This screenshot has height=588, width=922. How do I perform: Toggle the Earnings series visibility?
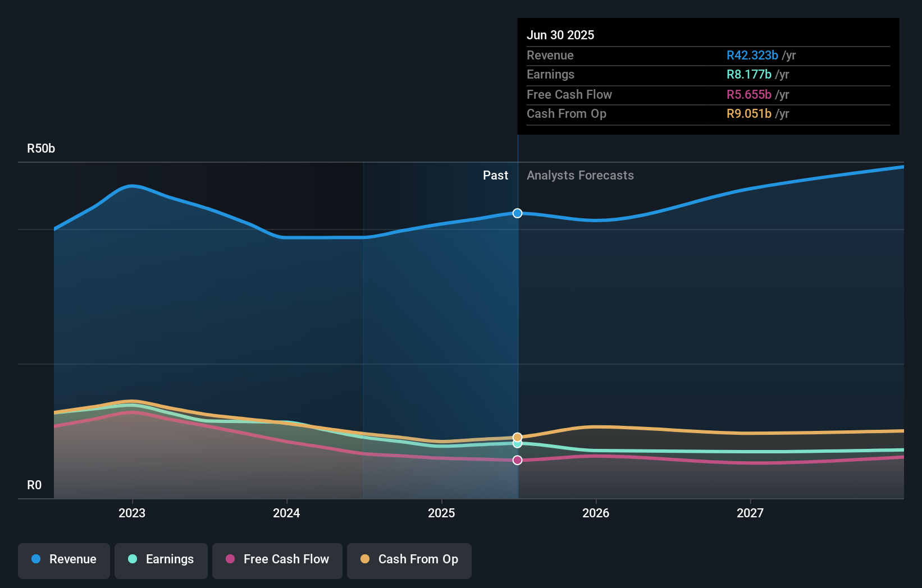pyautogui.click(x=161, y=560)
